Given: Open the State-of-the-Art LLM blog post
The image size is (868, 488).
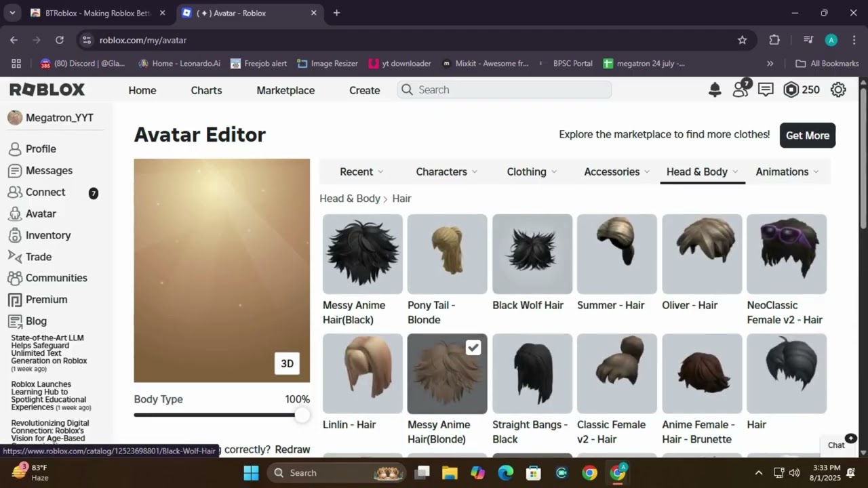Looking at the screenshot, I should coord(49,353).
